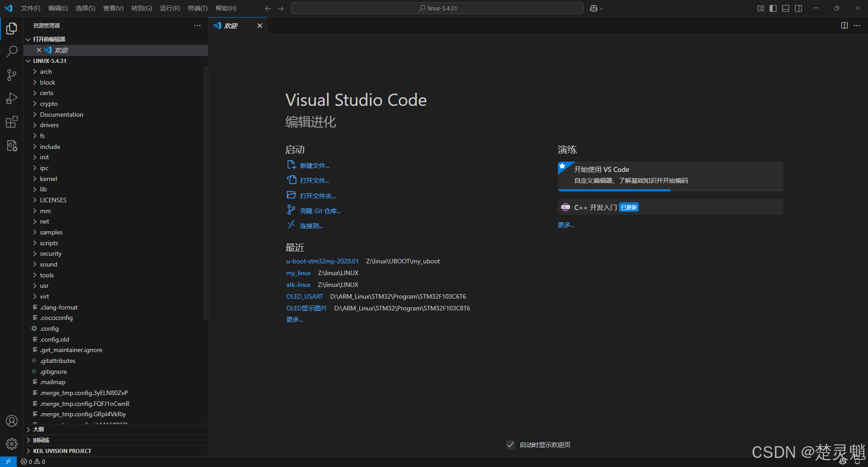Click the New File icon link
Screen dimensions: 868x467
[x=291, y=165]
